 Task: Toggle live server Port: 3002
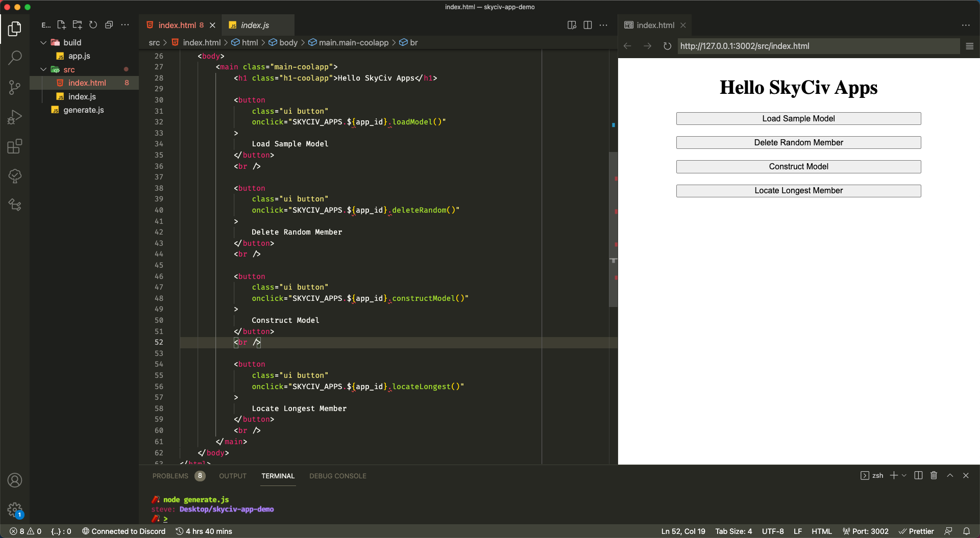[x=866, y=531]
